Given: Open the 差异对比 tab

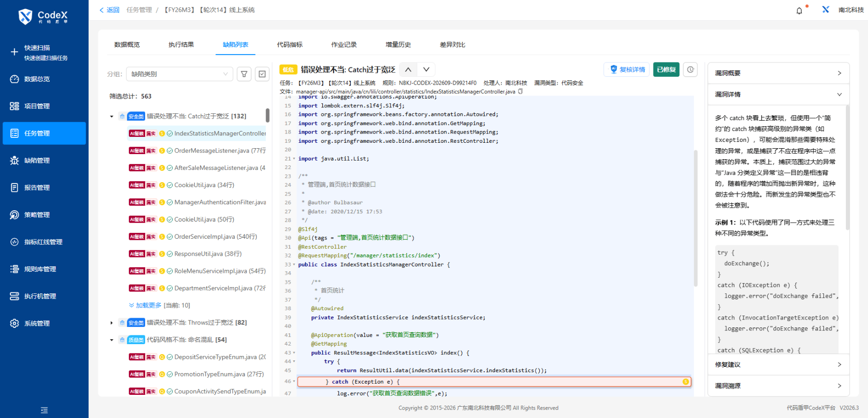Looking at the screenshot, I should tap(453, 45).
